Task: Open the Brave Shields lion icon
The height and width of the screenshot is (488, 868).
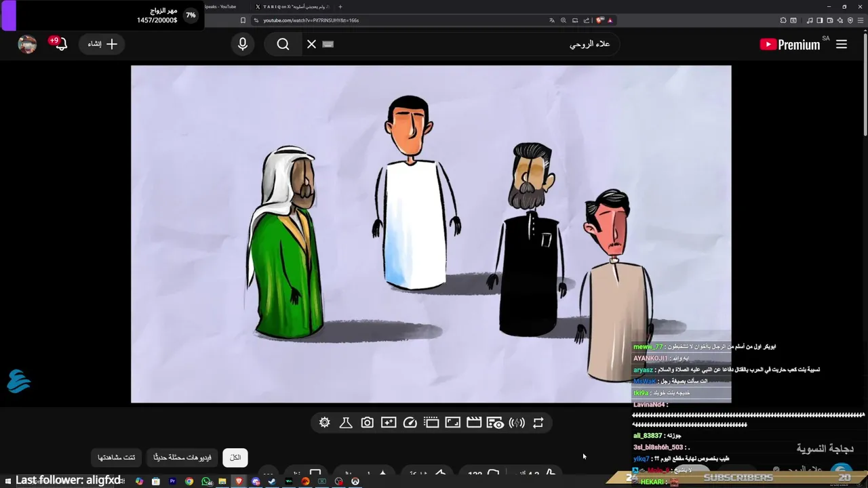Action: (599, 20)
